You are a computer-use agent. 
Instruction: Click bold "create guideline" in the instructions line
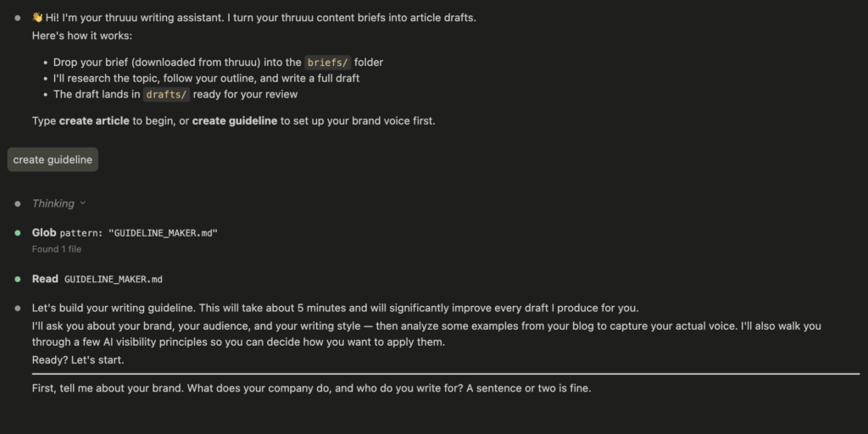(235, 120)
